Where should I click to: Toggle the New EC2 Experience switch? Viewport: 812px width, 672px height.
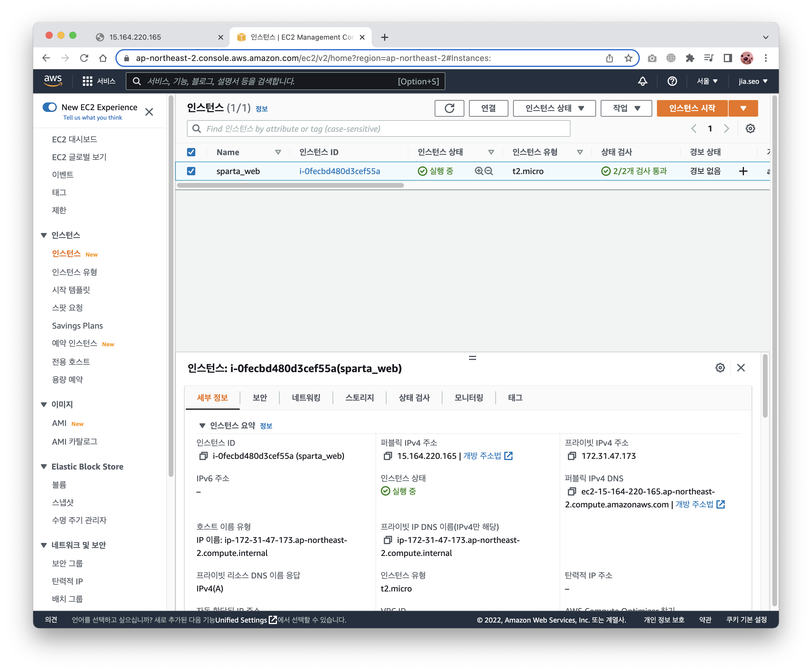coord(49,107)
